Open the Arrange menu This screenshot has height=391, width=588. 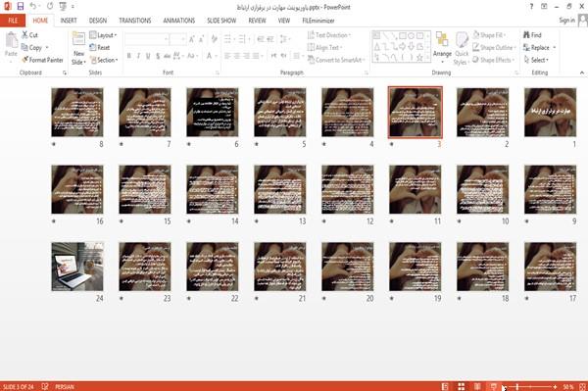(x=442, y=47)
